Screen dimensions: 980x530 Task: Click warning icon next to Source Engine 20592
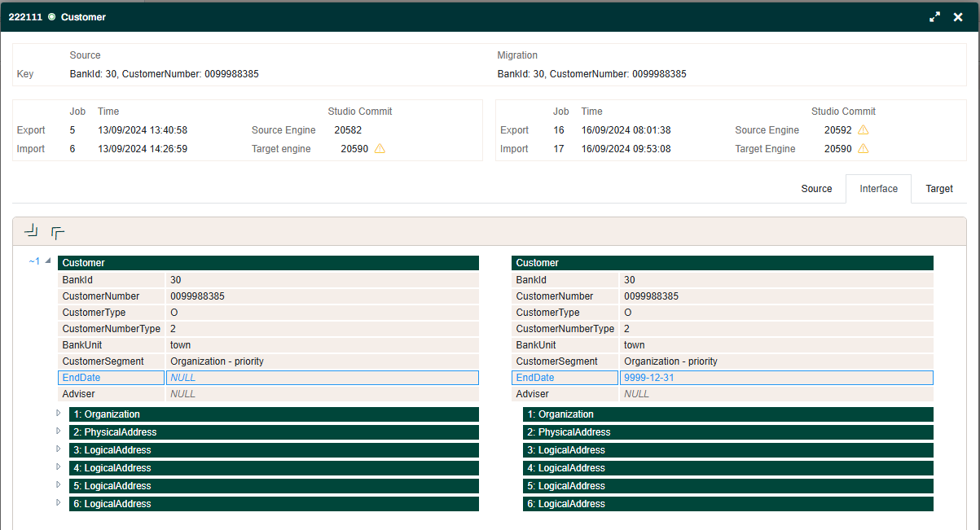pos(863,130)
